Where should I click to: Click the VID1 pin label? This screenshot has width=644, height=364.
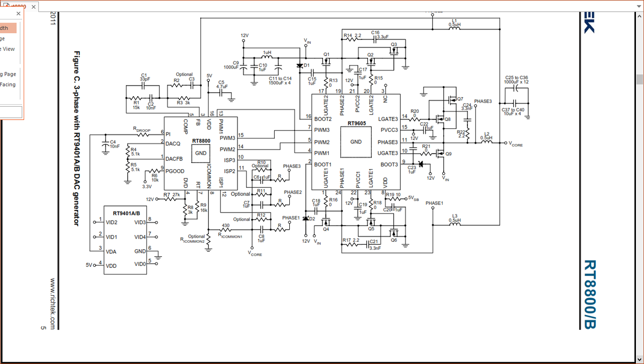coord(112,237)
